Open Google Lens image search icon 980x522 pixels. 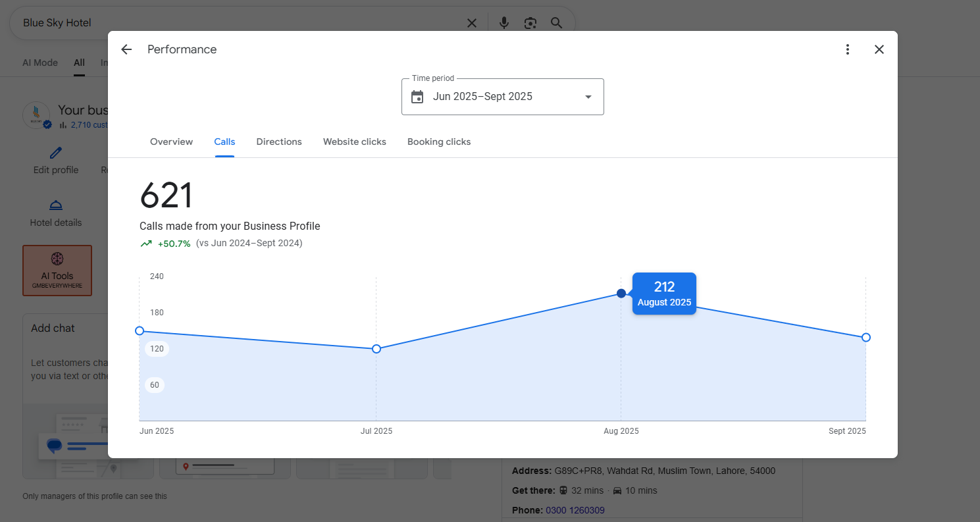[530, 23]
